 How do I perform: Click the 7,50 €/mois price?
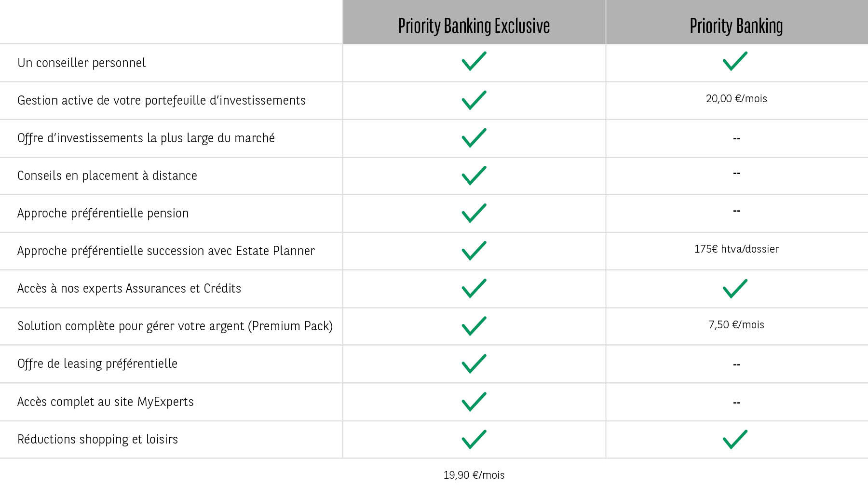736,325
